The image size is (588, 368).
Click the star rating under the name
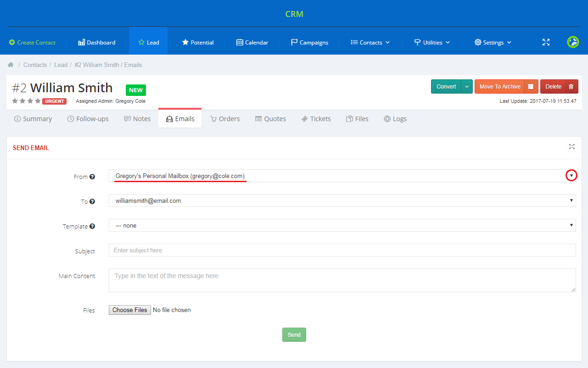click(x=26, y=101)
